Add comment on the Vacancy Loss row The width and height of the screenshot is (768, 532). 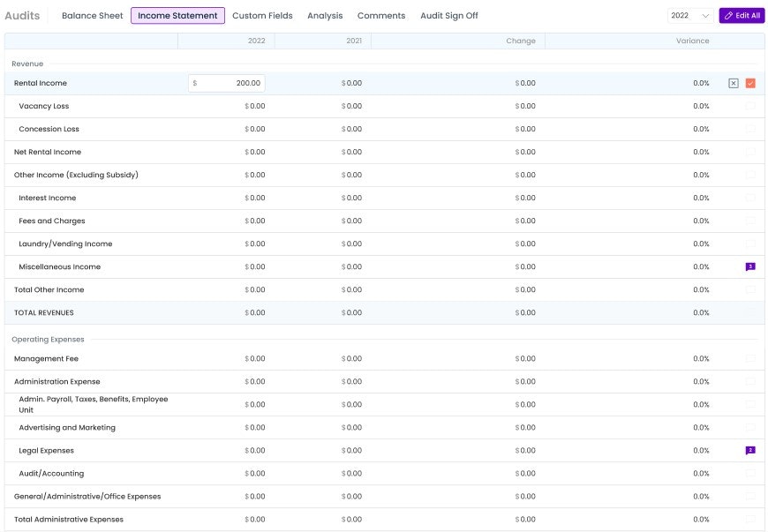[x=750, y=106]
